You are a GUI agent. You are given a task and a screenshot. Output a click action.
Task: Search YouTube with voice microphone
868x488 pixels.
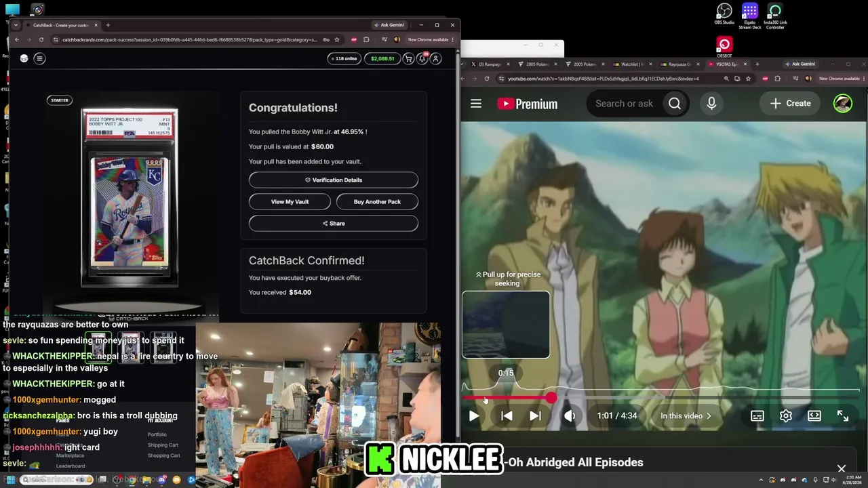pyautogui.click(x=711, y=103)
